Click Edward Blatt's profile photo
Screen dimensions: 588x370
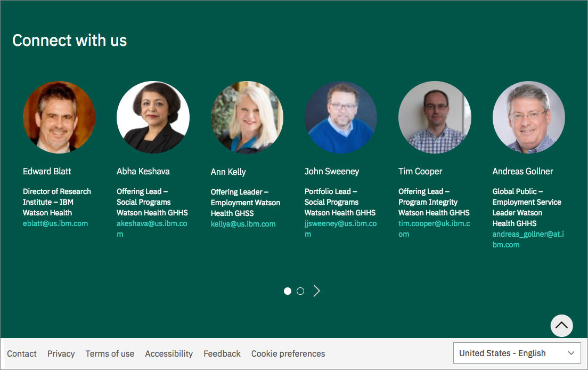click(x=59, y=117)
